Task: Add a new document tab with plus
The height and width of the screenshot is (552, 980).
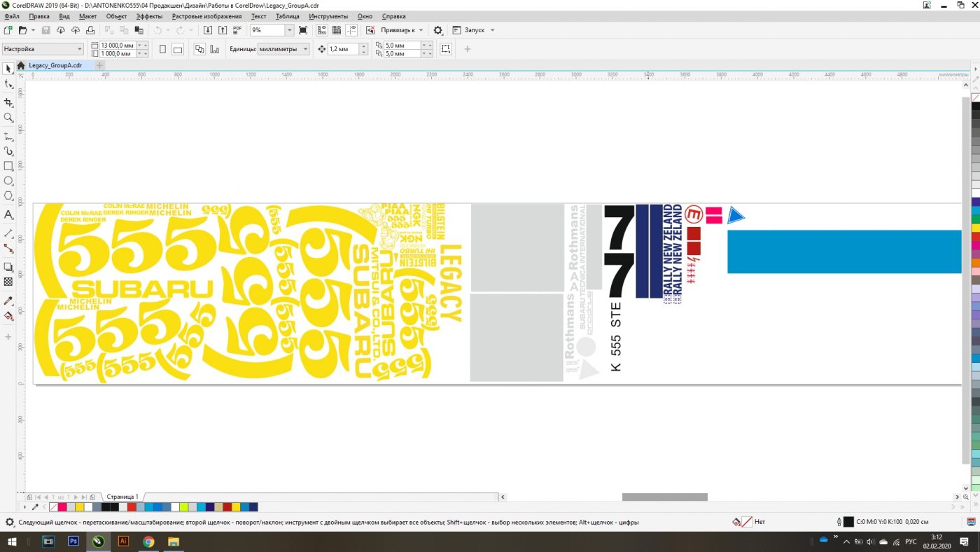Action: pos(99,65)
